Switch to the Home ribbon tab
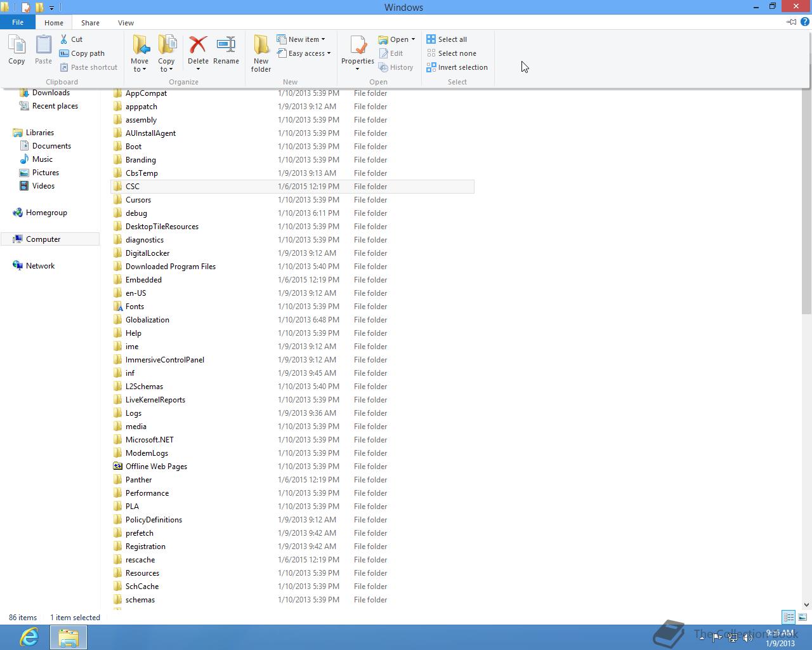 tap(54, 23)
